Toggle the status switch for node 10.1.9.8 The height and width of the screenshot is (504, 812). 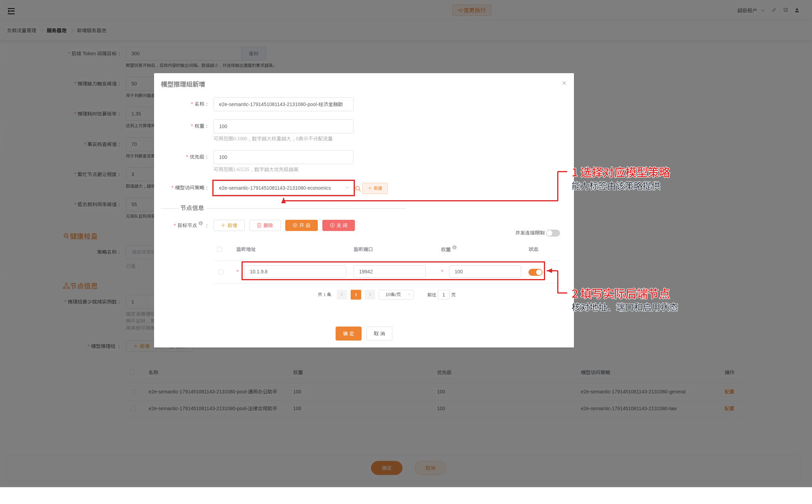[535, 272]
